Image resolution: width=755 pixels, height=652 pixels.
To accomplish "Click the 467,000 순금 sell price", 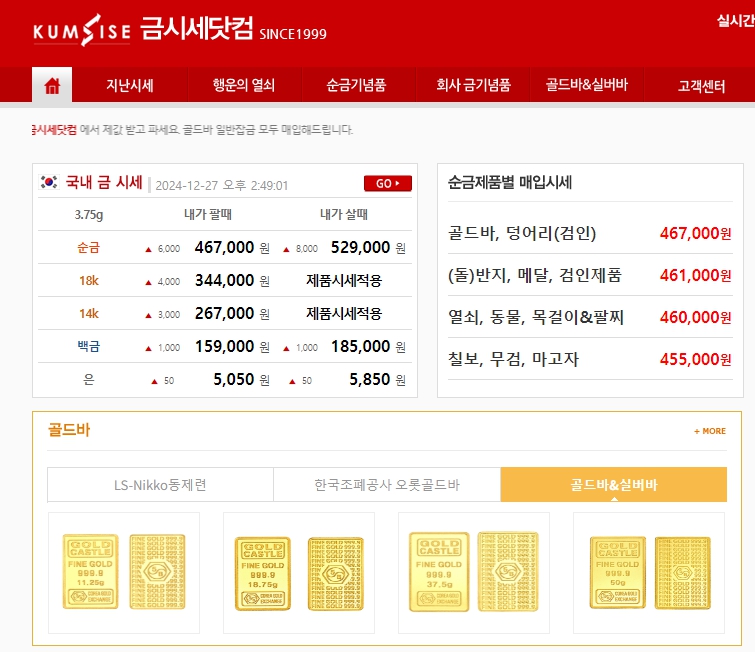I will click(224, 248).
